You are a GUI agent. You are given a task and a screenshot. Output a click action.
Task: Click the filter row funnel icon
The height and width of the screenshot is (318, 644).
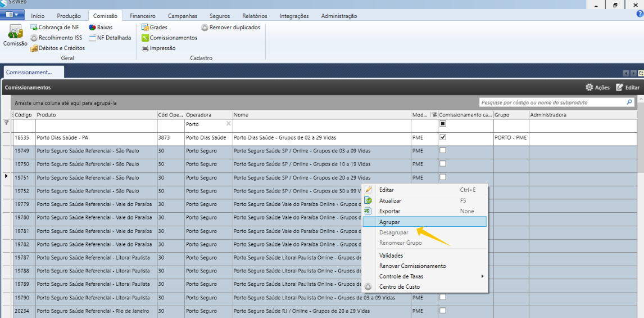tap(6, 123)
